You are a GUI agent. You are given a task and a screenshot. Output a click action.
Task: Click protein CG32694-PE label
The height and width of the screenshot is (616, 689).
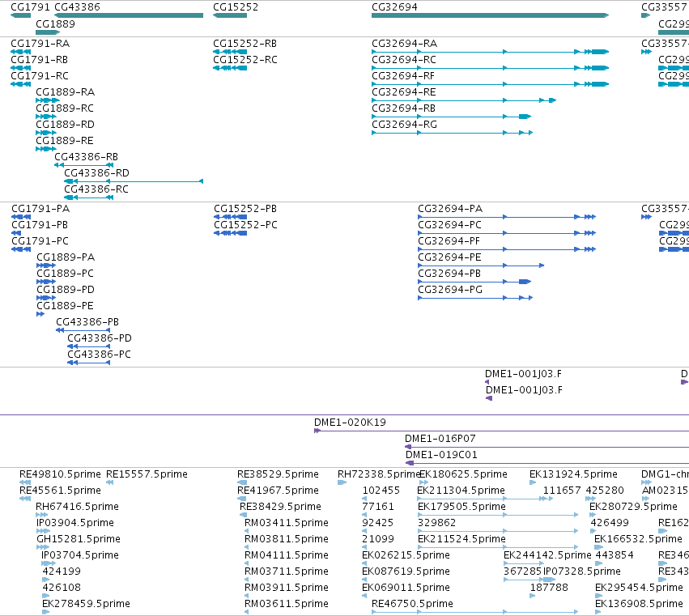pos(449,257)
